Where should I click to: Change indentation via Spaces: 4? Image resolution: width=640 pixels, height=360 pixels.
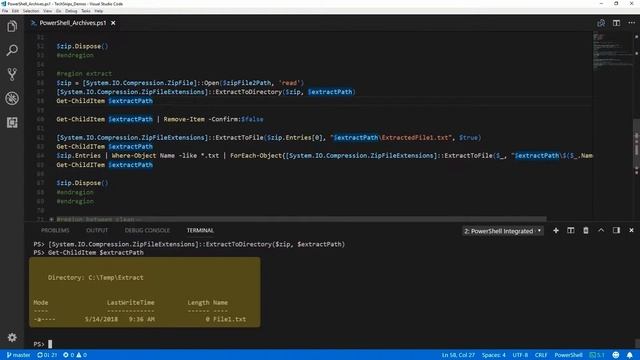tap(493, 355)
